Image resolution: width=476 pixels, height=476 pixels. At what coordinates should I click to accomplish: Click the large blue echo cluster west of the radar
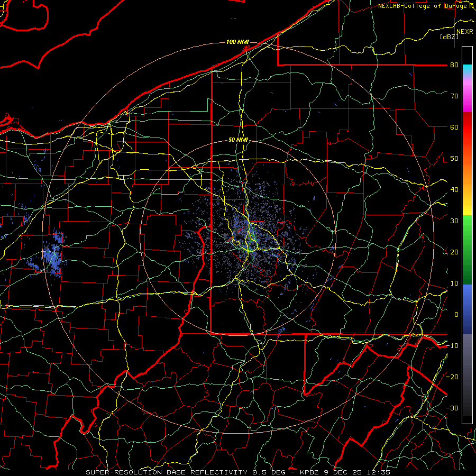[x=52, y=255]
